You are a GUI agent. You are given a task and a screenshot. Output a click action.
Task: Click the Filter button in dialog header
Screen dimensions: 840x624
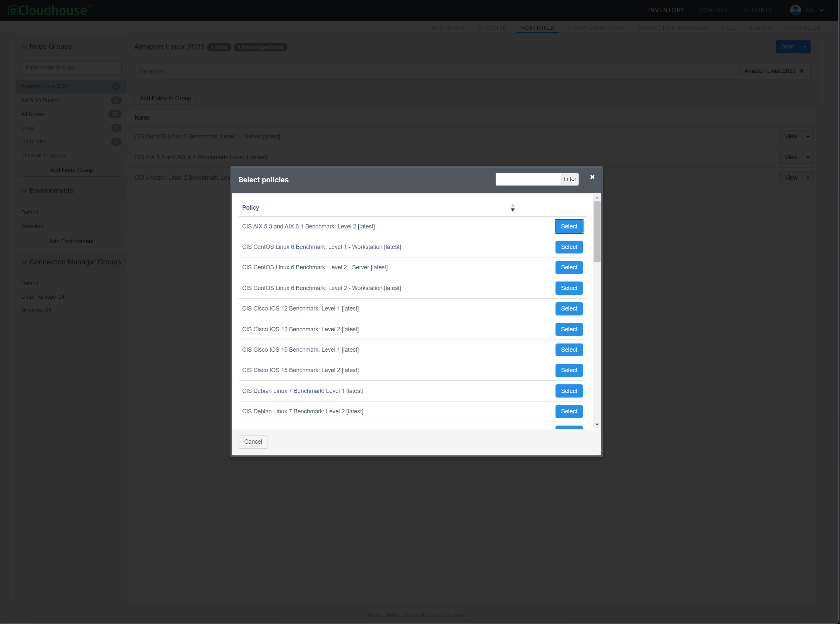coord(570,179)
